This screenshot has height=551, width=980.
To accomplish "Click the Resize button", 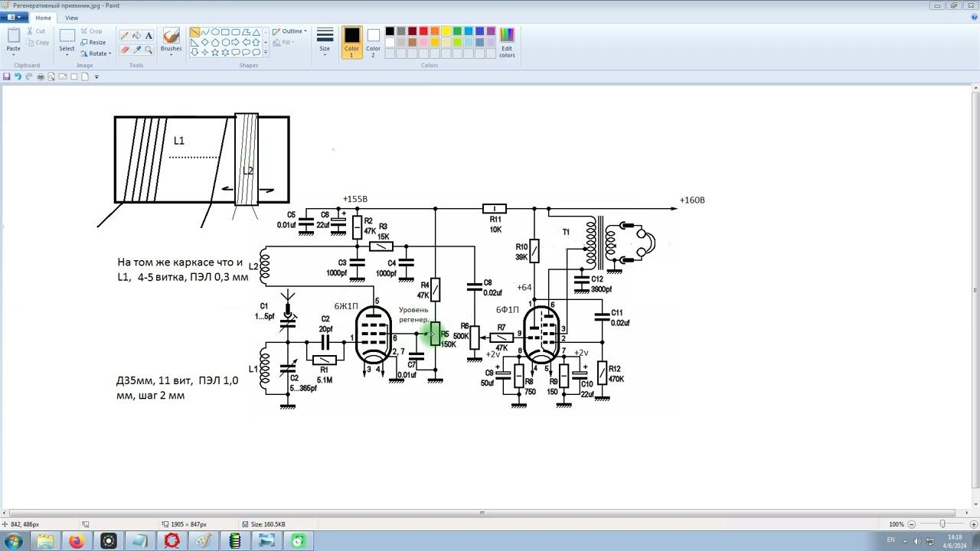I will [x=93, y=42].
